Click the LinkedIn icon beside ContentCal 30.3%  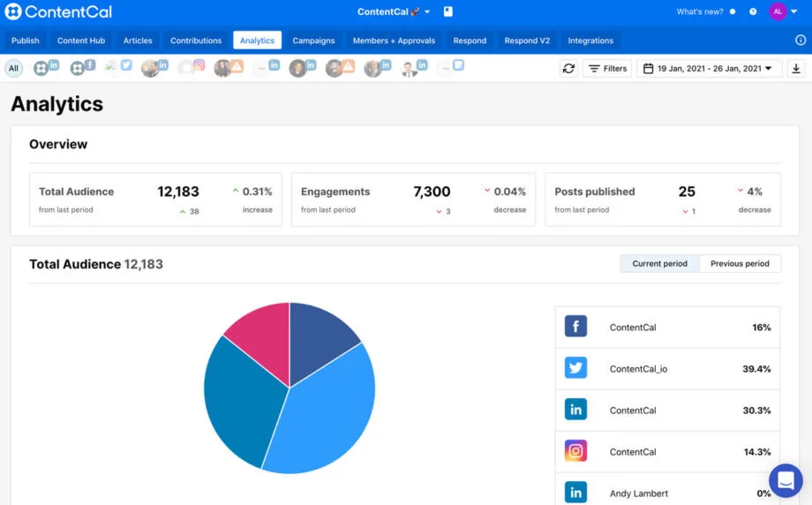(575, 409)
